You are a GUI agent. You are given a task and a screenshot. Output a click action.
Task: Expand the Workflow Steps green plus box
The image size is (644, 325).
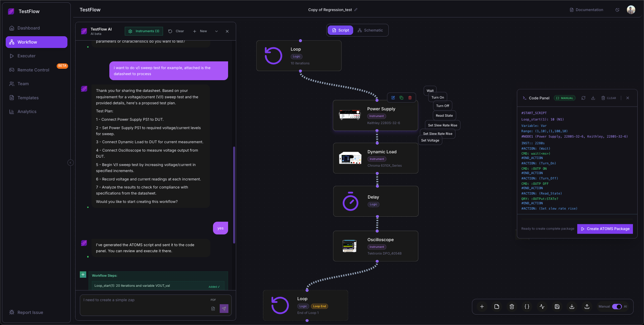point(83,274)
